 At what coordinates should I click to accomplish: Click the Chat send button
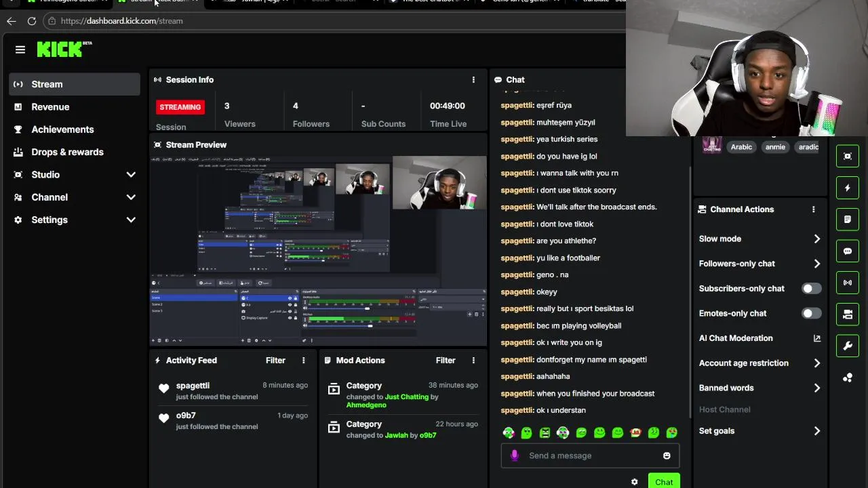tap(664, 481)
